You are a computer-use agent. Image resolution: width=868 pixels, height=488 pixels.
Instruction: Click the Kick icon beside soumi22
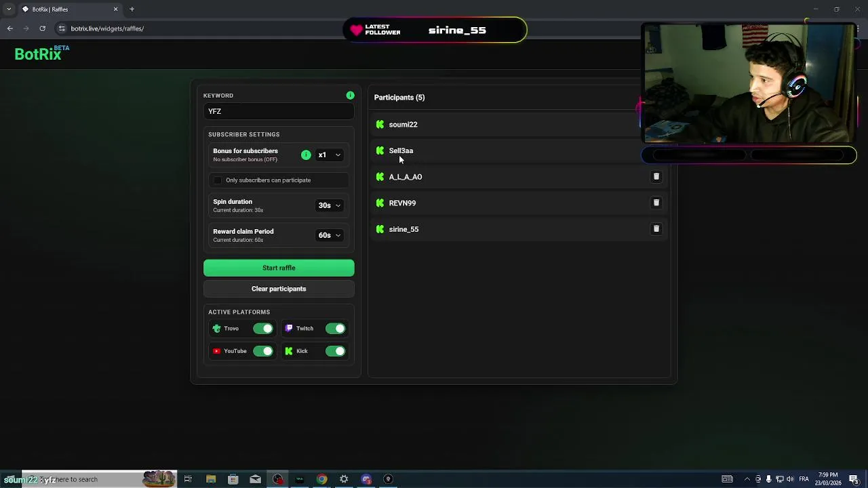point(380,125)
